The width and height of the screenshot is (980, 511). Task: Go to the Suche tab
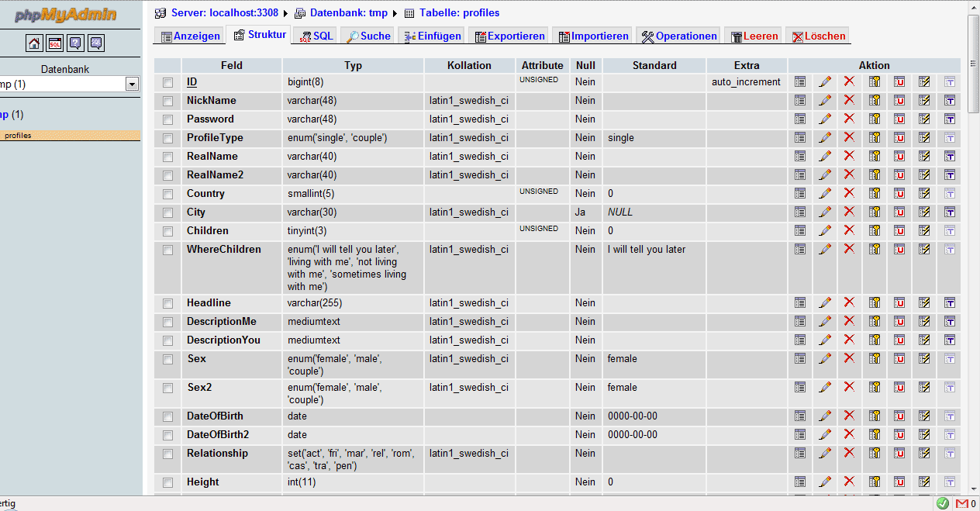click(x=369, y=36)
